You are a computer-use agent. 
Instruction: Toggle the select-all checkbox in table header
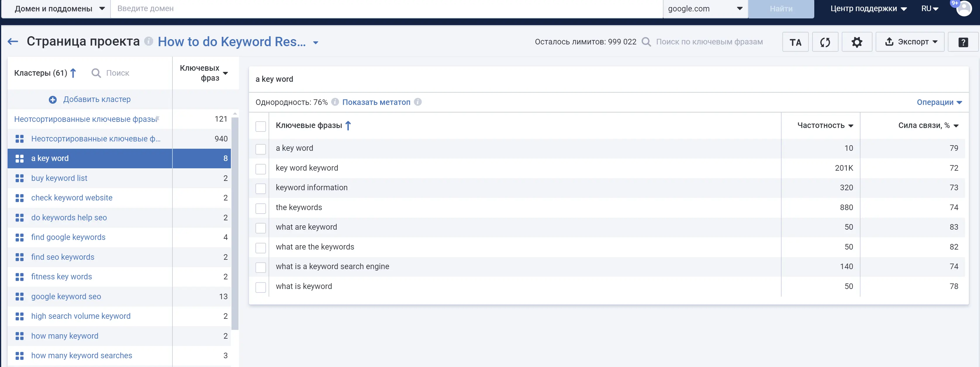point(261,126)
